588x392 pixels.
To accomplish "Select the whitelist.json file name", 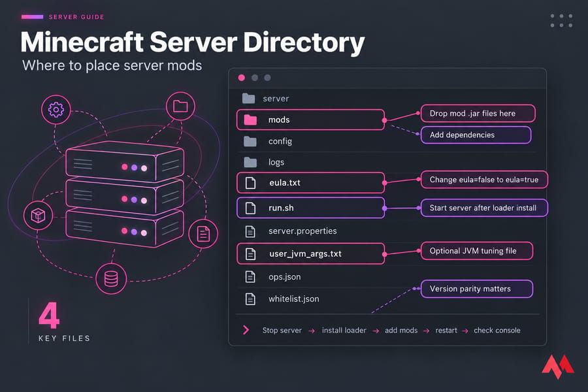I will (293, 299).
